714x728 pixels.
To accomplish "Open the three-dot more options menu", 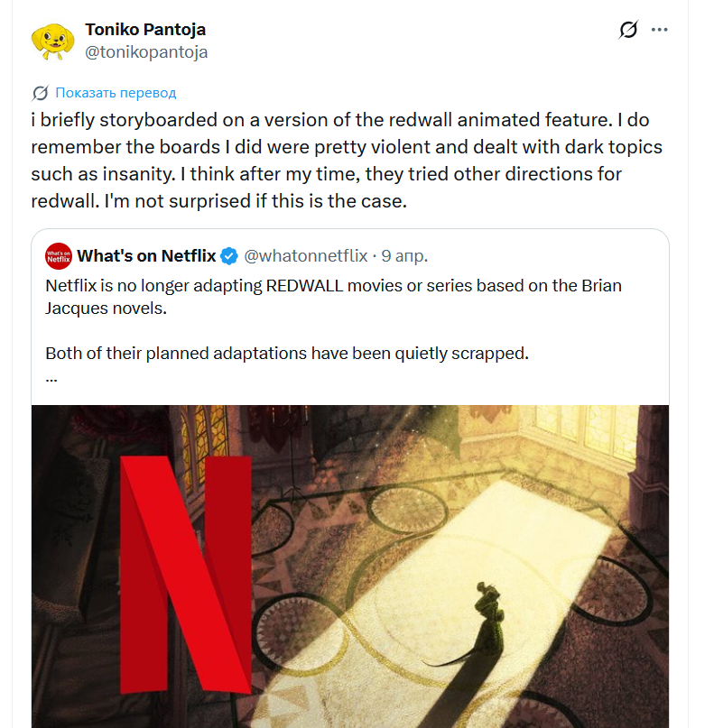I will coord(660,30).
